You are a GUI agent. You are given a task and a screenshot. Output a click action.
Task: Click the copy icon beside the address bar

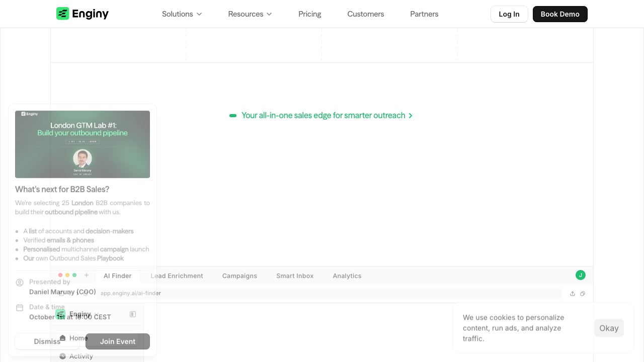583,294
